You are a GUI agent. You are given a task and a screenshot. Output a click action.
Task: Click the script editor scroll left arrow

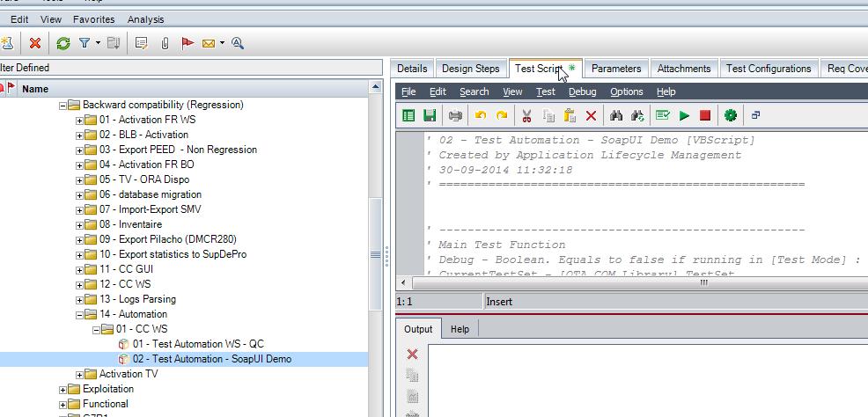tap(403, 283)
